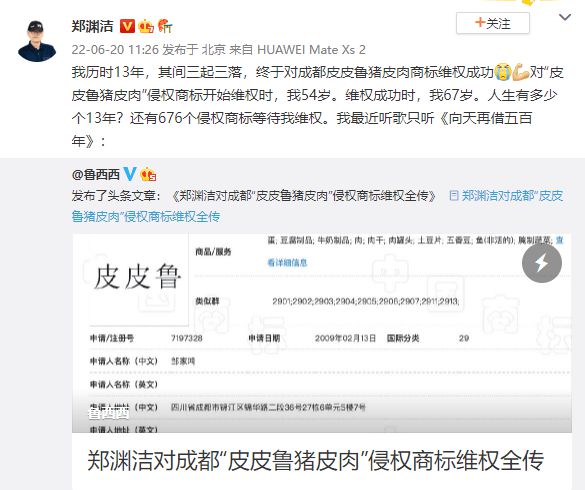Click the lightning bolt quick-view icon
The image size is (585, 490).
tap(542, 263)
